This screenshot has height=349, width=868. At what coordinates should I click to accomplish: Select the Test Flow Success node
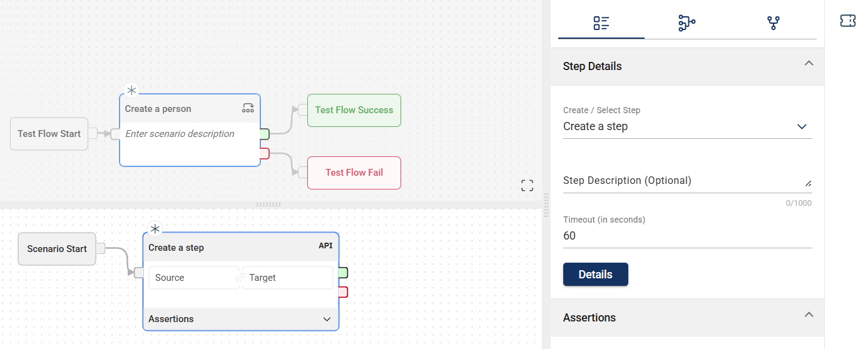(354, 110)
